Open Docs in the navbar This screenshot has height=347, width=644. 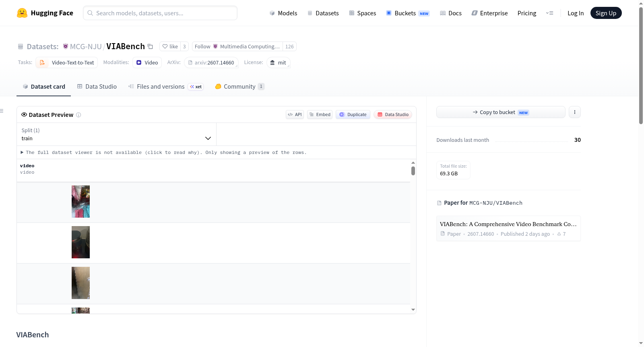450,13
